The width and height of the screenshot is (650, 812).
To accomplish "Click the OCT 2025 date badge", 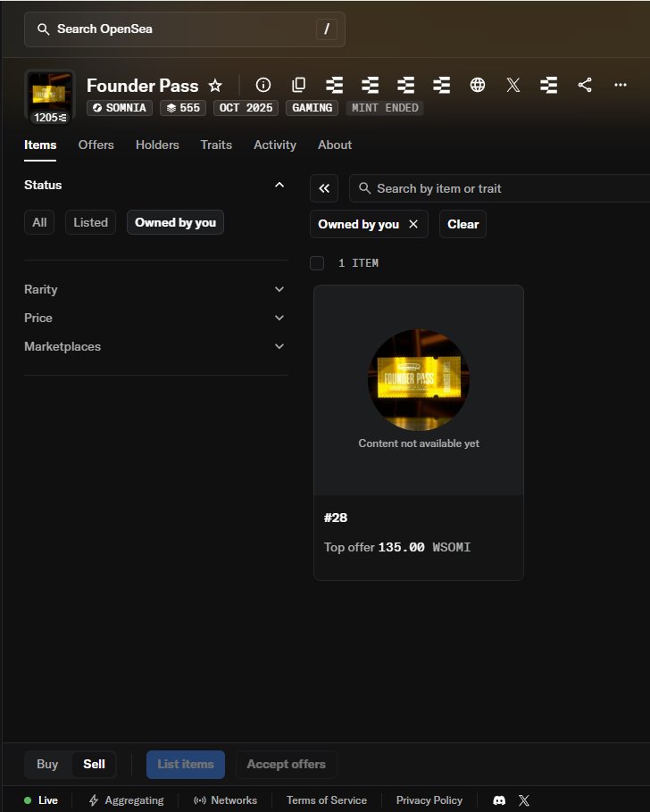I will click(246, 108).
